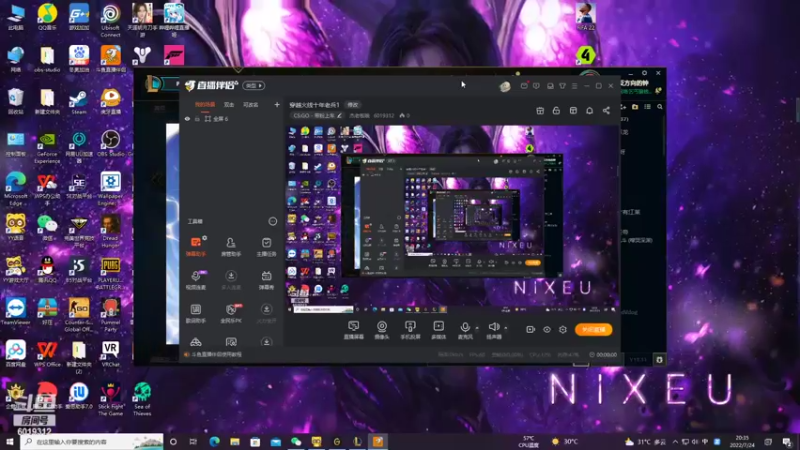This screenshot has height=450, width=800.
Task: Open the anchor tasks tool
Action: pos(266,246)
